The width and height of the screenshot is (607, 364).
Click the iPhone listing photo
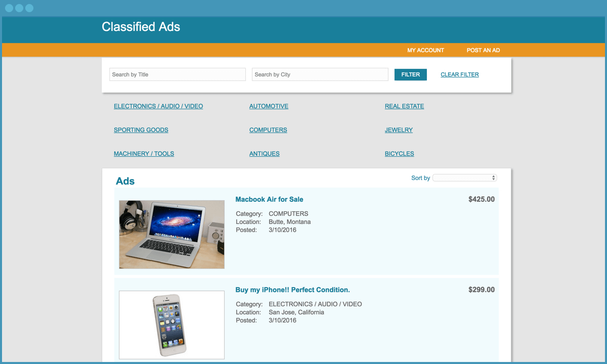(171, 325)
